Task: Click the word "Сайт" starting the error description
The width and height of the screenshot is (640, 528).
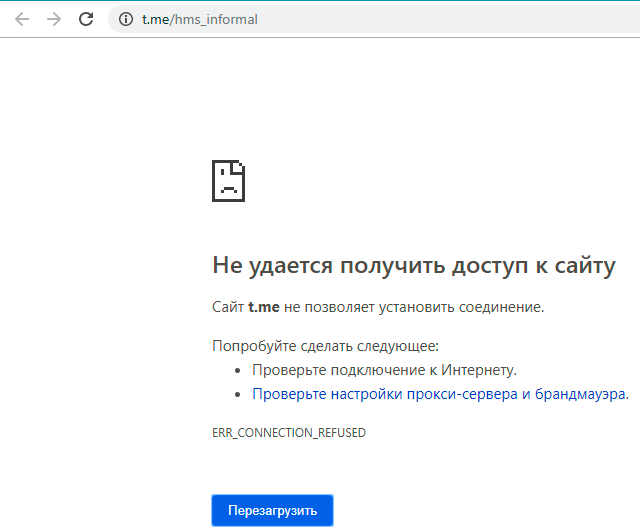Action: [228, 307]
